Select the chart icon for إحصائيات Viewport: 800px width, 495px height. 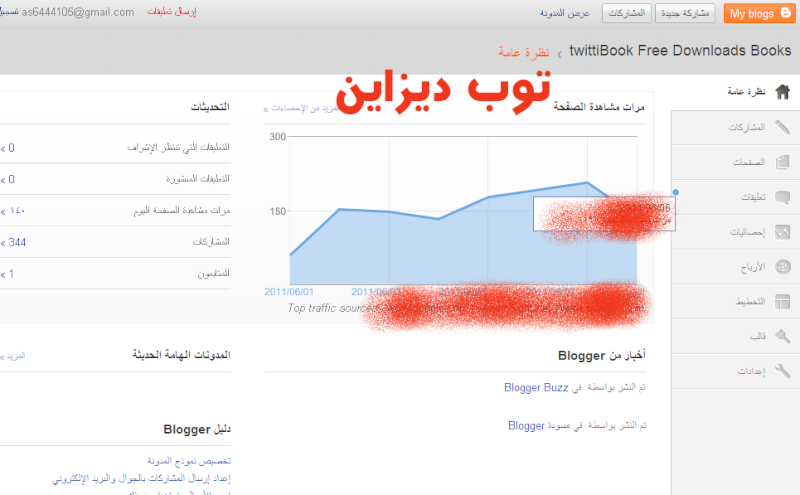[x=782, y=232]
